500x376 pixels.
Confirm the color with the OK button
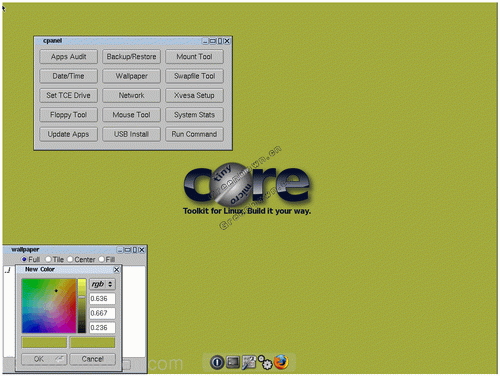(x=44, y=359)
